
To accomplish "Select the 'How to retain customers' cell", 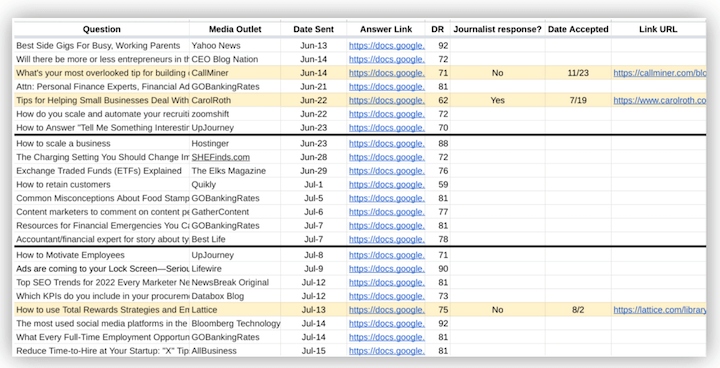I will (x=101, y=184).
